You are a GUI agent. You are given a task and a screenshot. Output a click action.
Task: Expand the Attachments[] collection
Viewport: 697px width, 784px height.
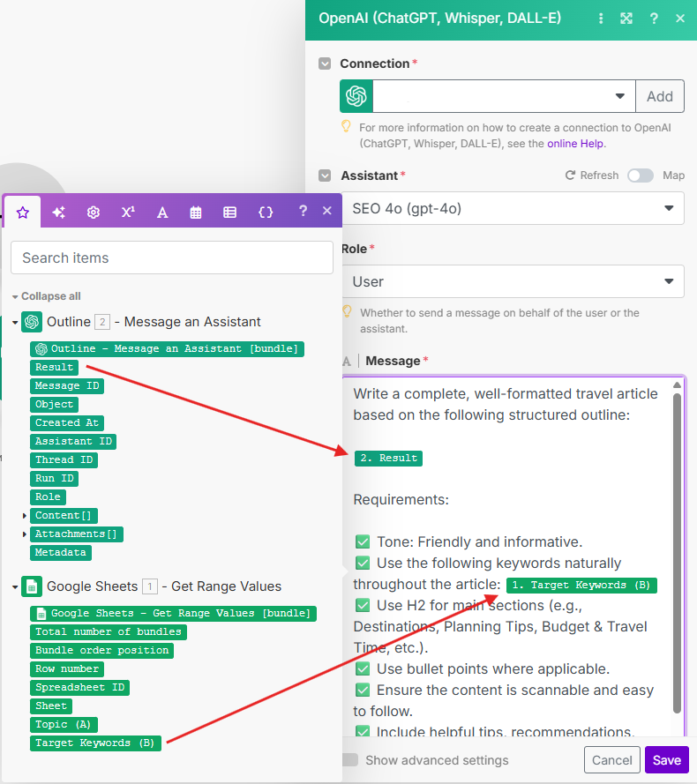24,534
